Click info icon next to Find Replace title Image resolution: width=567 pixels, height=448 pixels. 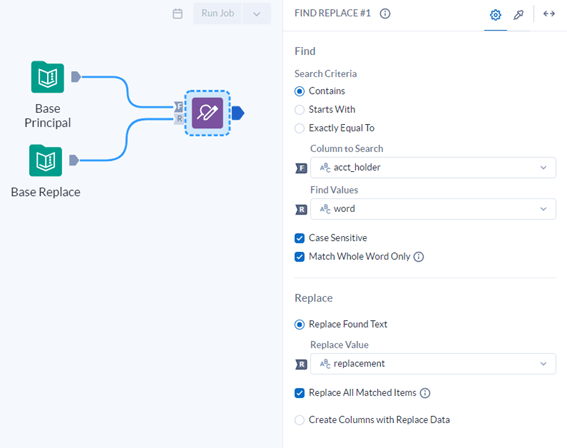(x=385, y=14)
